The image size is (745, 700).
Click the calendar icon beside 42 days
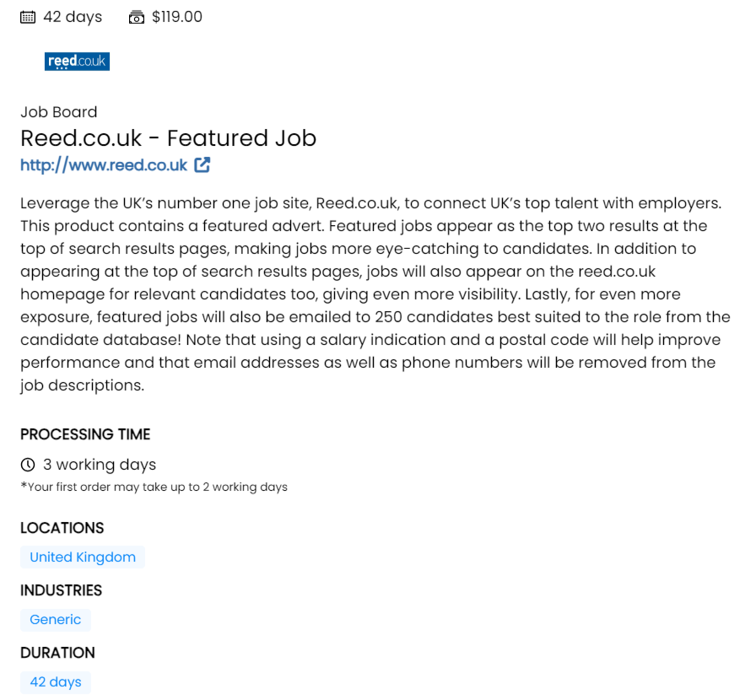[x=28, y=17]
